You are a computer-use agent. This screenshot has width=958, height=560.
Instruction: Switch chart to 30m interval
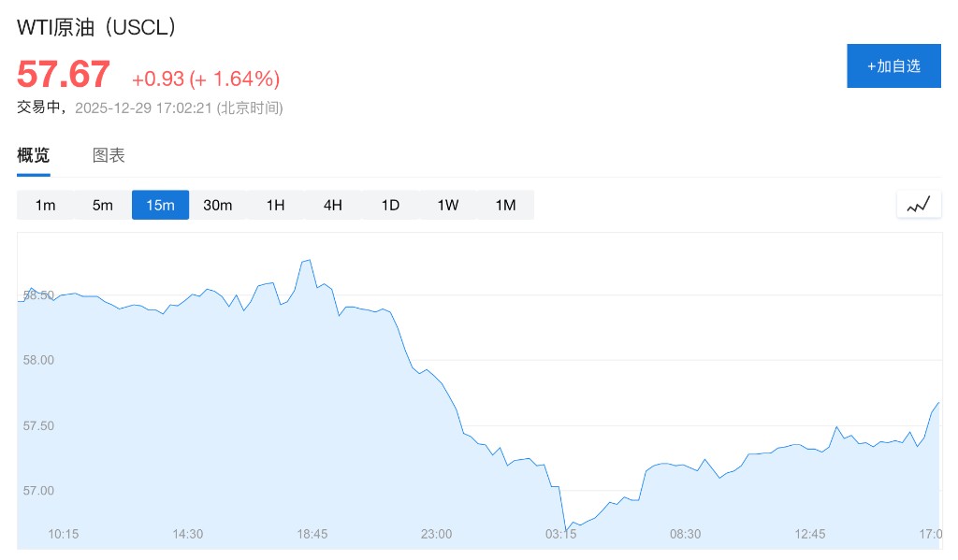[218, 205]
